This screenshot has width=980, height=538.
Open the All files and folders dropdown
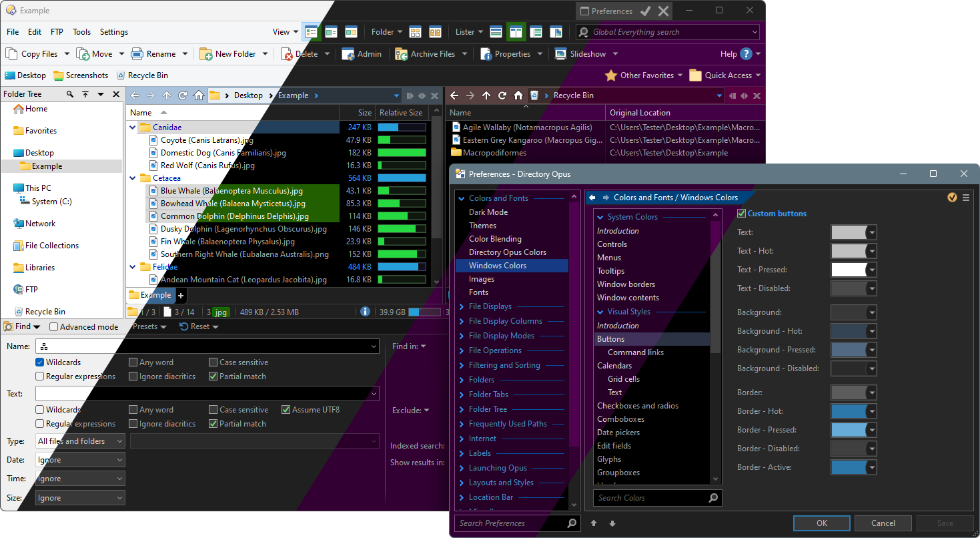coord(80,441)
